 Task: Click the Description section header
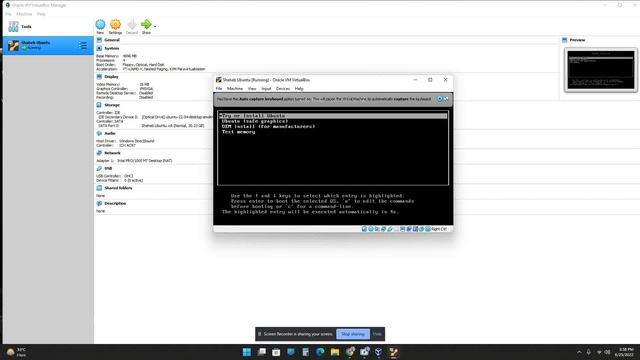click(115, 203)
